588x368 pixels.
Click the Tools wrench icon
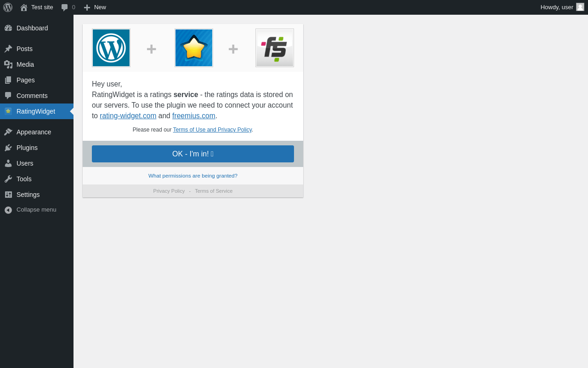(x=8, y=179)
